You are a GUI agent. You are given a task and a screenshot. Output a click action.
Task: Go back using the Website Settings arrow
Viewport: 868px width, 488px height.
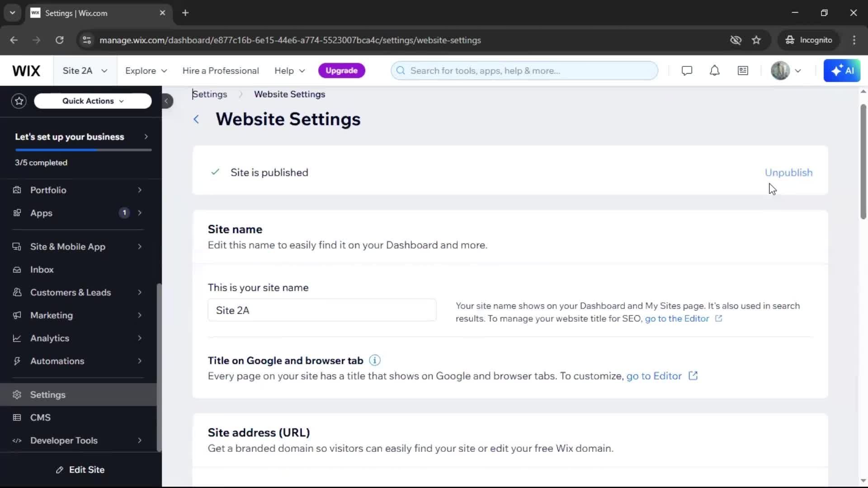pyautogui.click(x=196, y=119)
